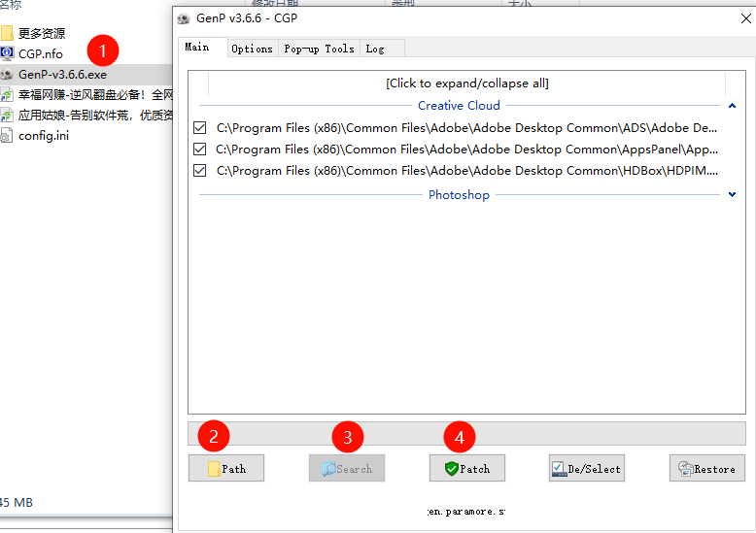Switch to the Main tab
Screen dimensions: 756x533
point(202,48)
